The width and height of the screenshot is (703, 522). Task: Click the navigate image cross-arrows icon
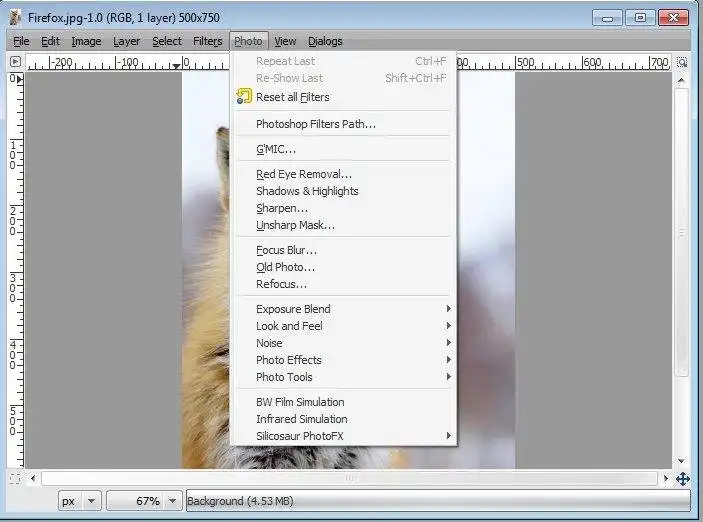click(682, 479)
